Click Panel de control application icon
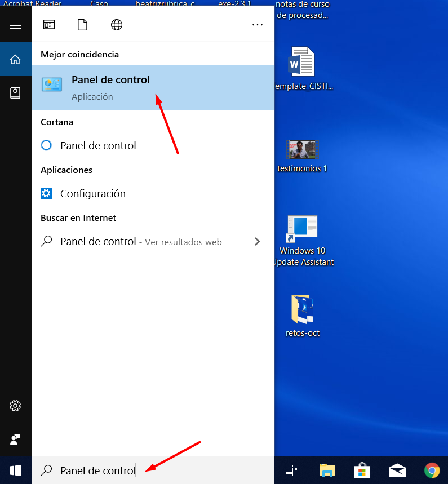The image size is (448, 484). pos(52,85)
